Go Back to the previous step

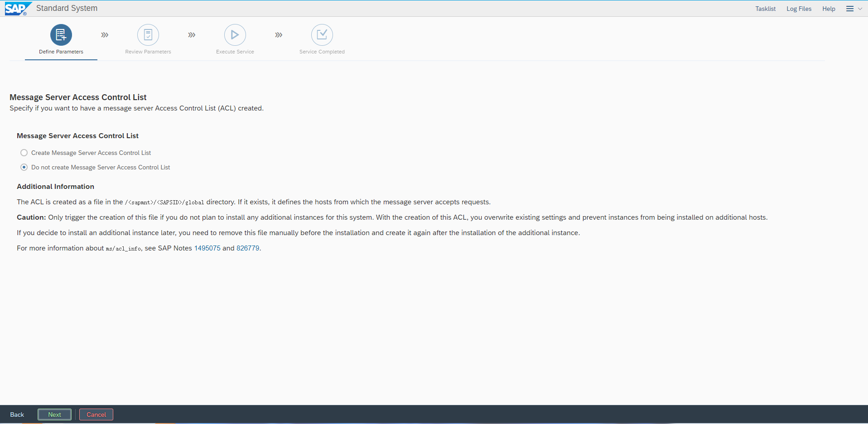pyautogui.click(x=17, y=414)
